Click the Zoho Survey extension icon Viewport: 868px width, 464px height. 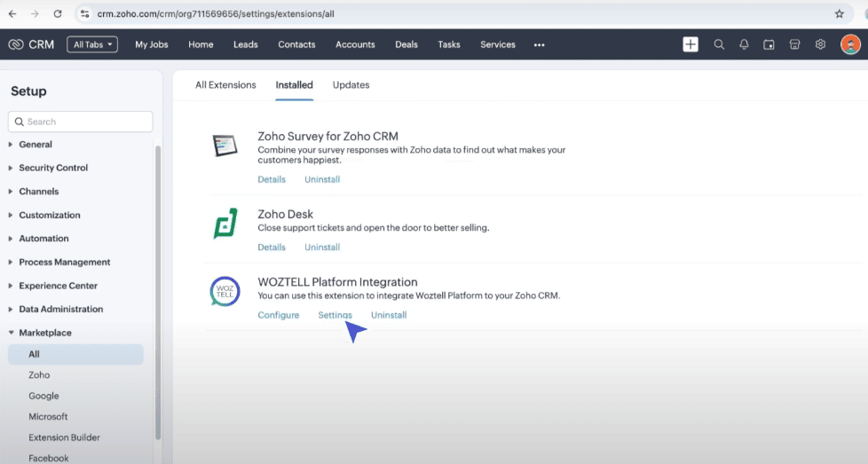(x=225, y=145)
